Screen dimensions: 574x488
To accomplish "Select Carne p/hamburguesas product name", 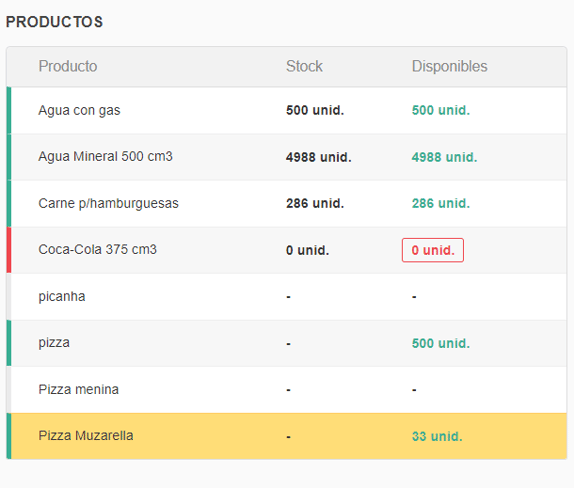I will (x=108, y=204).
